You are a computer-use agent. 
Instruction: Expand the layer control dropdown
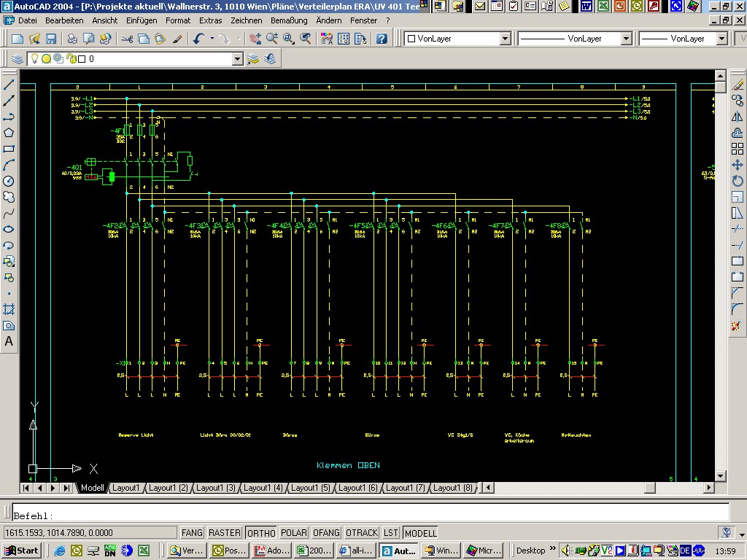tap(238, 59)
